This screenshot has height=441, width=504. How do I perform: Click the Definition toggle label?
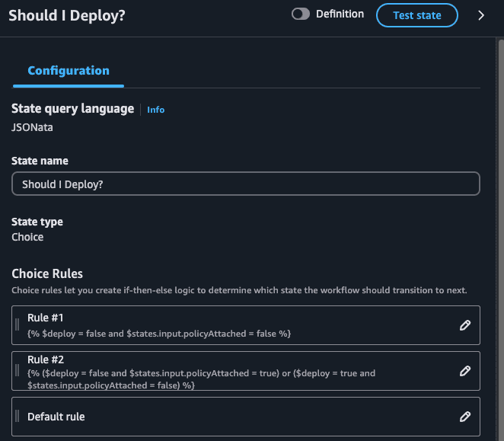click(x=340, y=14)
